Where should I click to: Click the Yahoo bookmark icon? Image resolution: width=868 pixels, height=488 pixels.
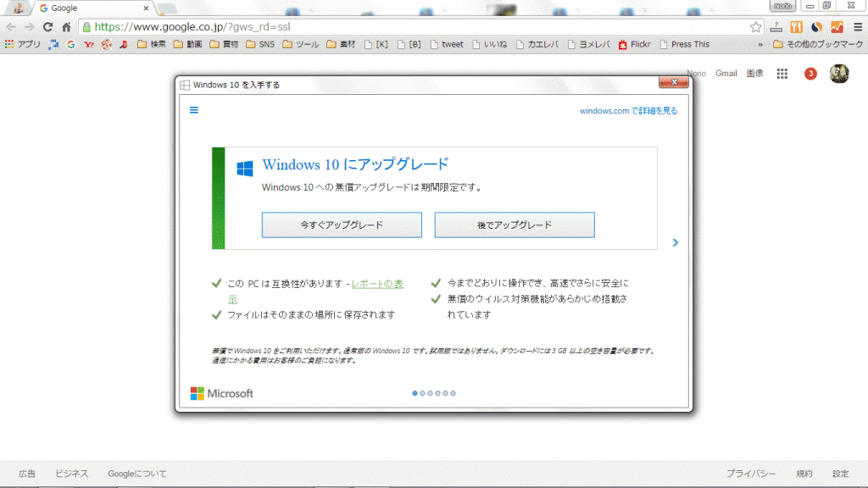[88, 45]
